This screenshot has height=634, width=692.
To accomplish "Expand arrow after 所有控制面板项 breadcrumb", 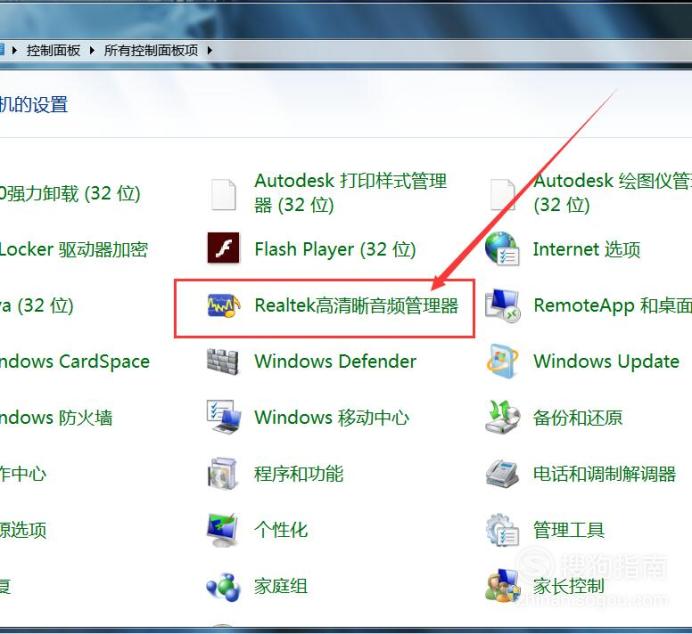I will [x=210, y=51].
